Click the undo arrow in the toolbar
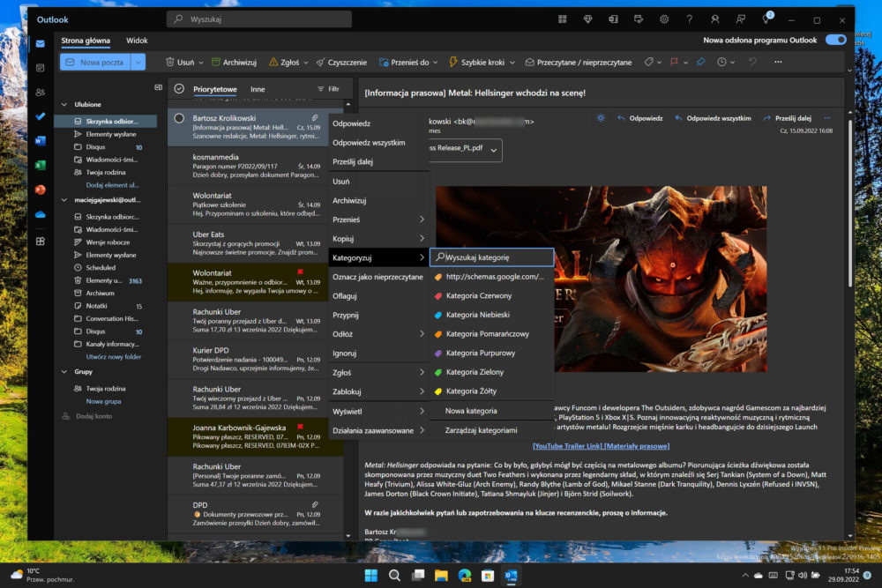Screen dimensions: 882x588 click(x=752, y=63)
